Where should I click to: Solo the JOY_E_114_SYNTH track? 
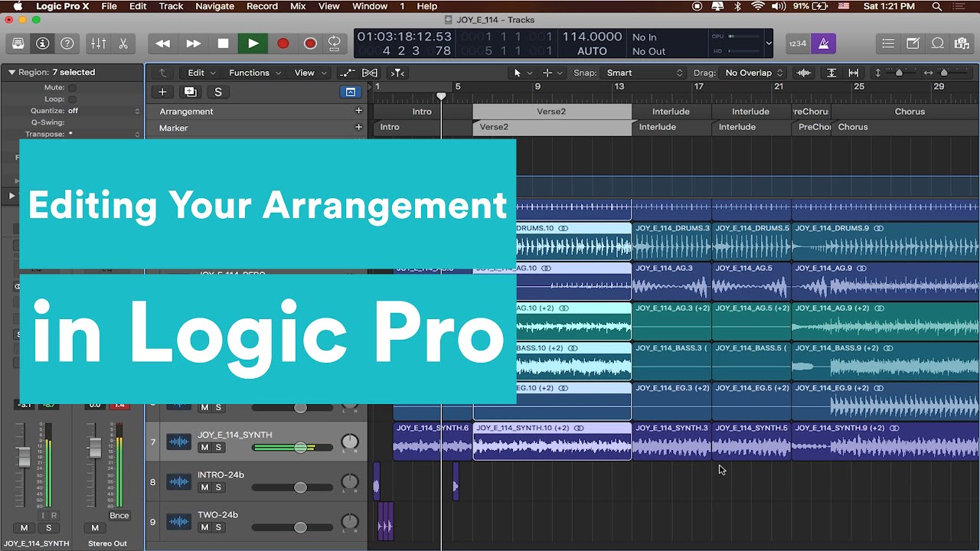[x=218, y=448]
